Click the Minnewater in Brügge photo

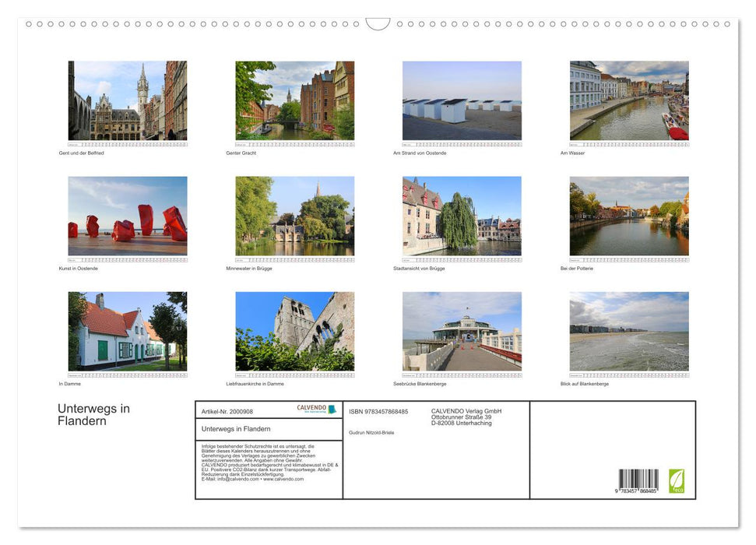pos(294,216)
